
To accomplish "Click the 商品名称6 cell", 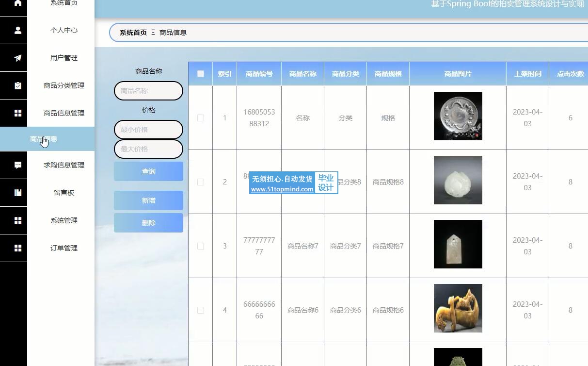I will pos(303,310).
